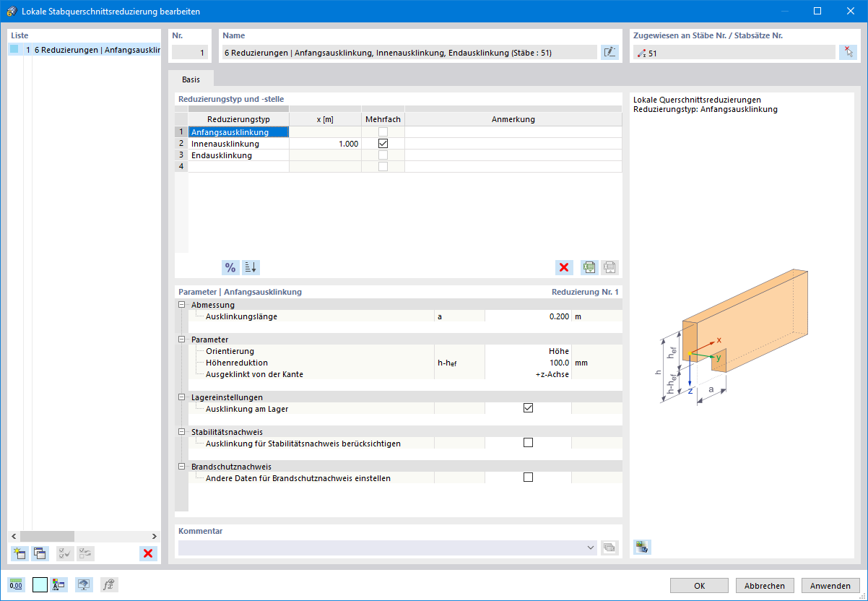This screenshot has width=868, height=601.
Task: Click the Anmerkung column header
Action: pos(513,119)
